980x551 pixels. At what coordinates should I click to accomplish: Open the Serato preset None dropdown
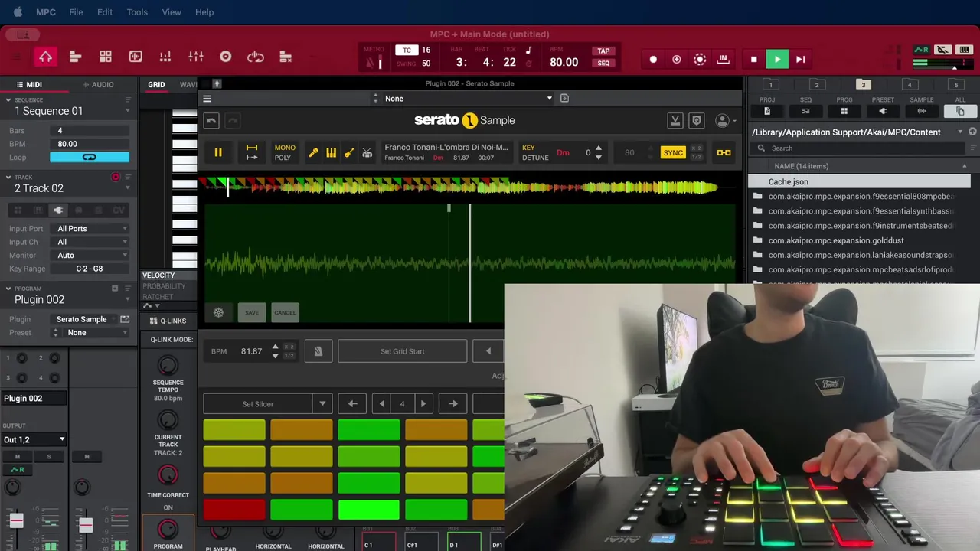click(468, 99)
